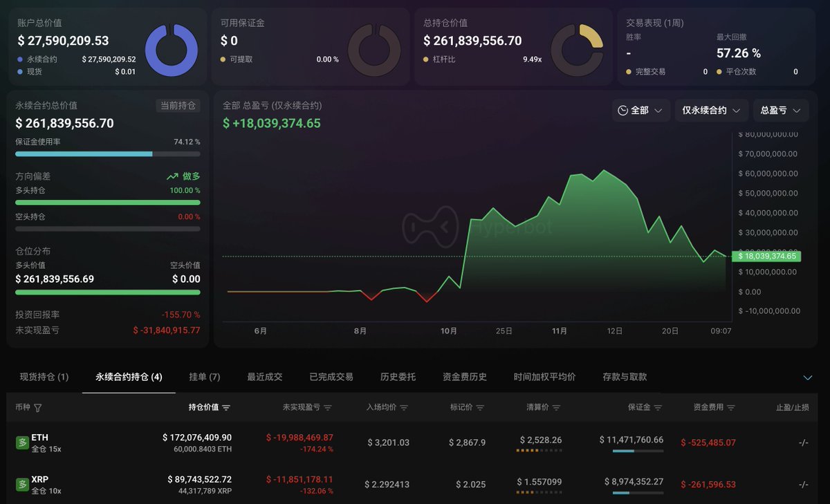Click the 保证金使用率 progress bar
830x504 pixels.
107,154
